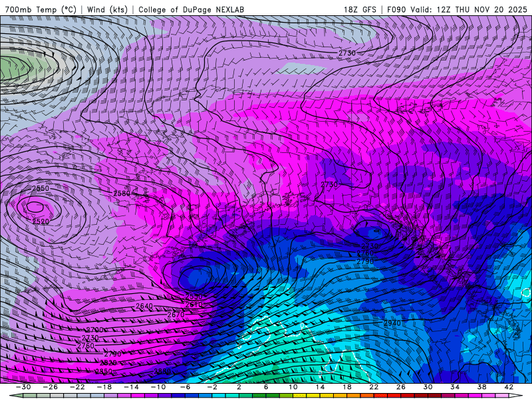Click the right arrow end of the color bar
This screenshot has width=532, height=399.
click(x=516, y=396)
